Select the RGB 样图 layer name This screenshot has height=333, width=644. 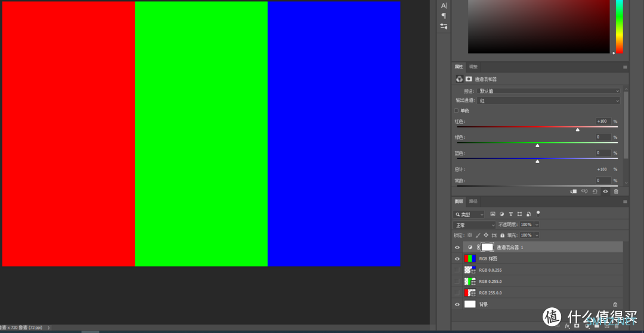[x=488, y=259]
